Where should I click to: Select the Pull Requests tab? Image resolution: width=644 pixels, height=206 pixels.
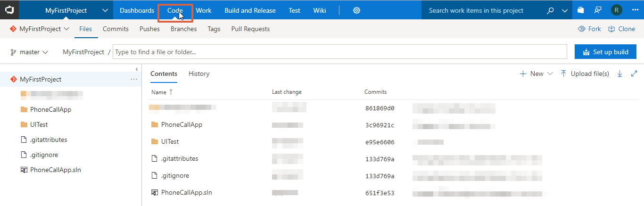pyautogui.click(x=250, y=29)
